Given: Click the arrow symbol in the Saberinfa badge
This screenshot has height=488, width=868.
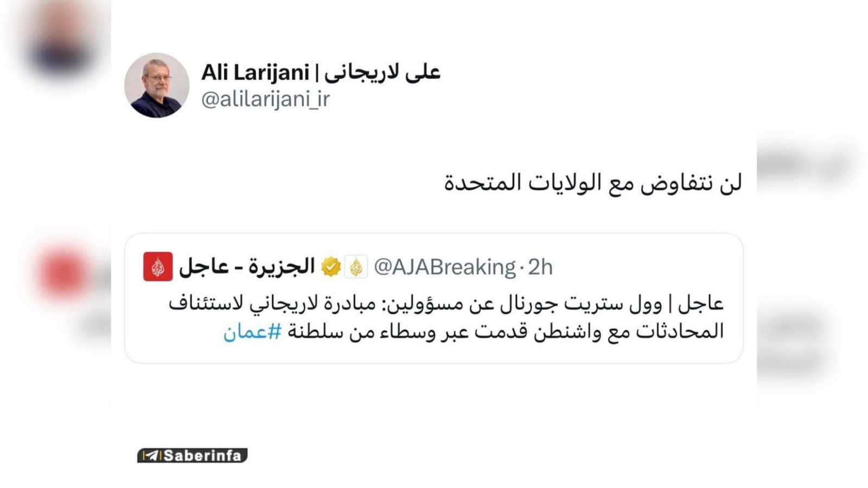Looking at the screenshot, I should [x=152, y=456].
